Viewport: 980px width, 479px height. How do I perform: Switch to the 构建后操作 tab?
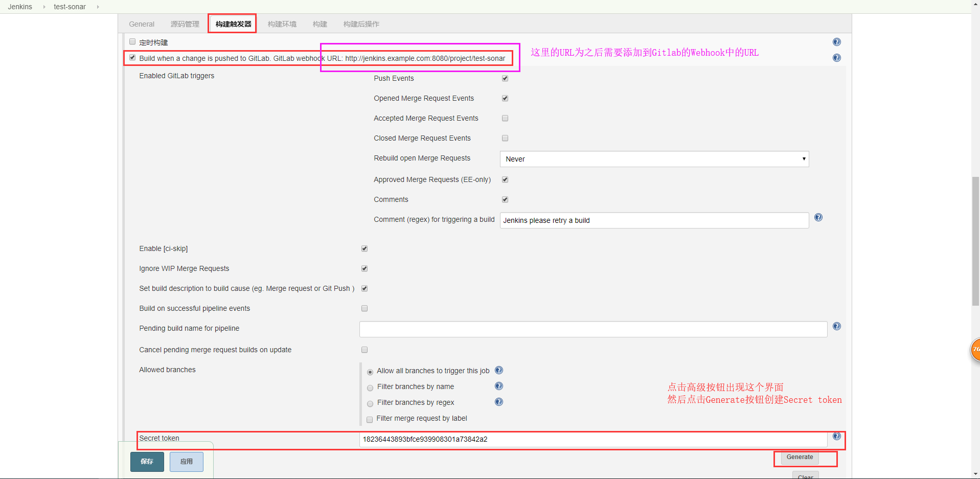(x=361, y=24)
